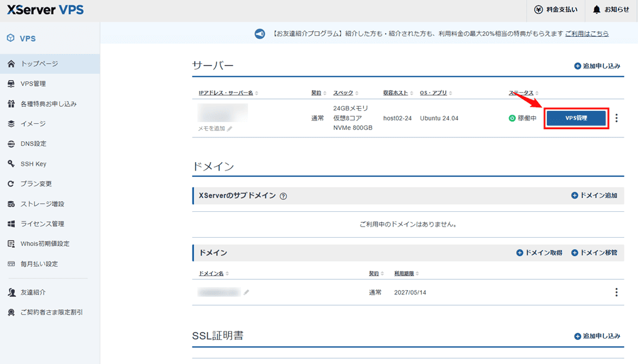This screenshot has height=364, width=638.
Task: Click ドメイン移管 link
Action: click(594, 252)
